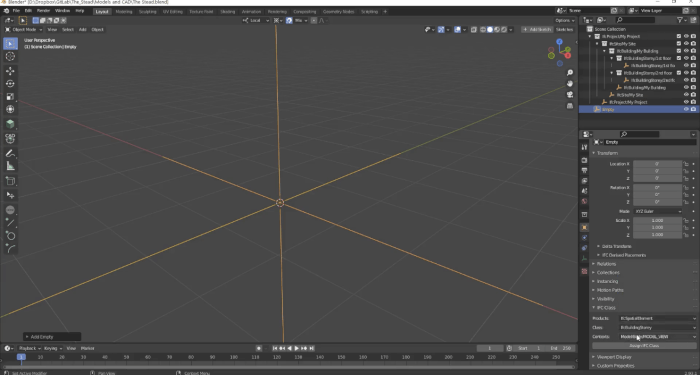
Task: Open the Options button in viewport header
Action: pyautogui.click(x=565, y=20)
